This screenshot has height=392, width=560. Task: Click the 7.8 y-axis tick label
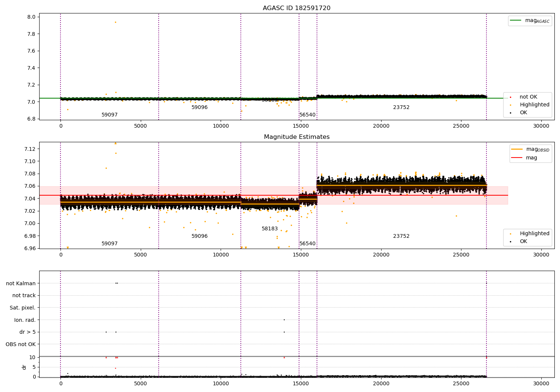pos(31,34)
